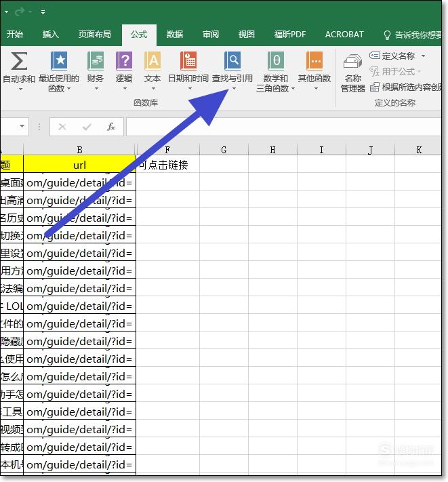Select column H header
Screen dimensions: 448x482
pos(272,150)
